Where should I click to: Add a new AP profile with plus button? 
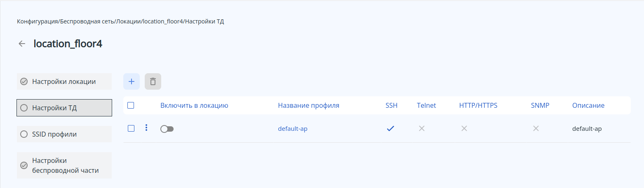tap(132, 81)
